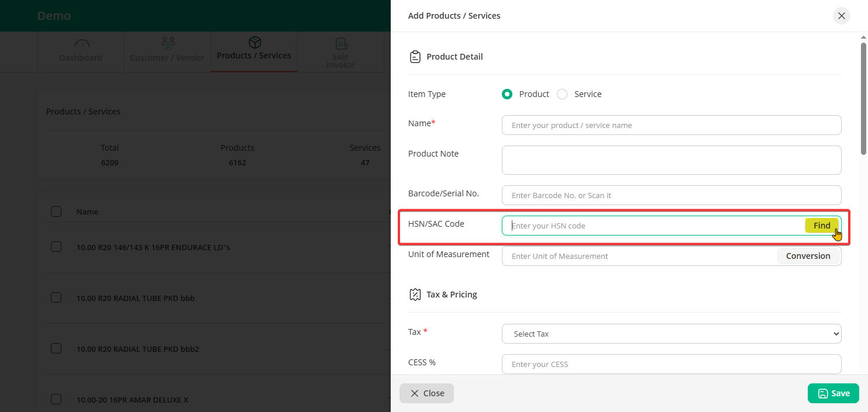
Task: Click the Product Detail clipboard icon
Action: [415, 57]
